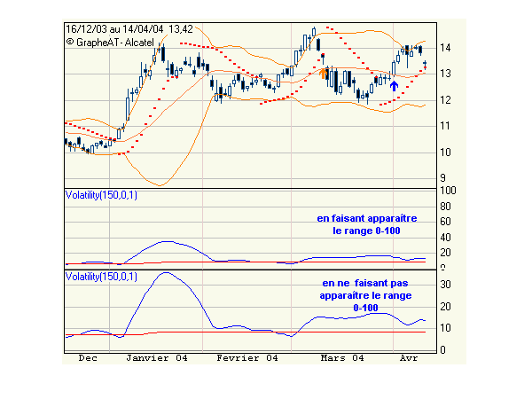Click the Janvier 04 month label
This screenshot has height=399, width=532.
coord(157,358)
